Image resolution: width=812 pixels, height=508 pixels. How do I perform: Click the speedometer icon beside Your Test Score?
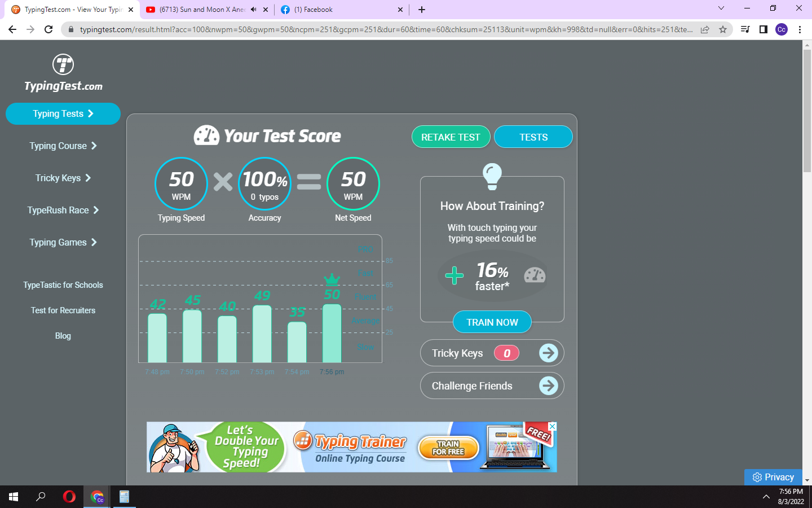tap(206, 135)
